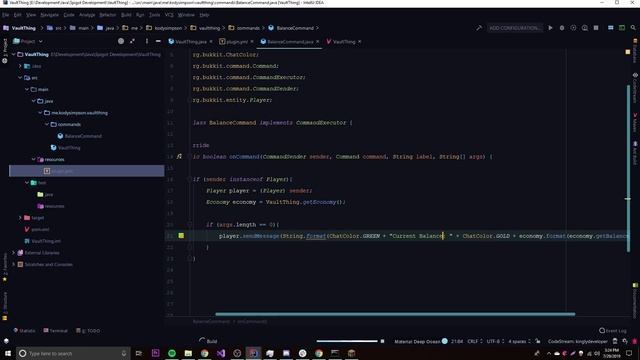
Task: Click the CRLF line separator selector
Action: tap(475, 341)
